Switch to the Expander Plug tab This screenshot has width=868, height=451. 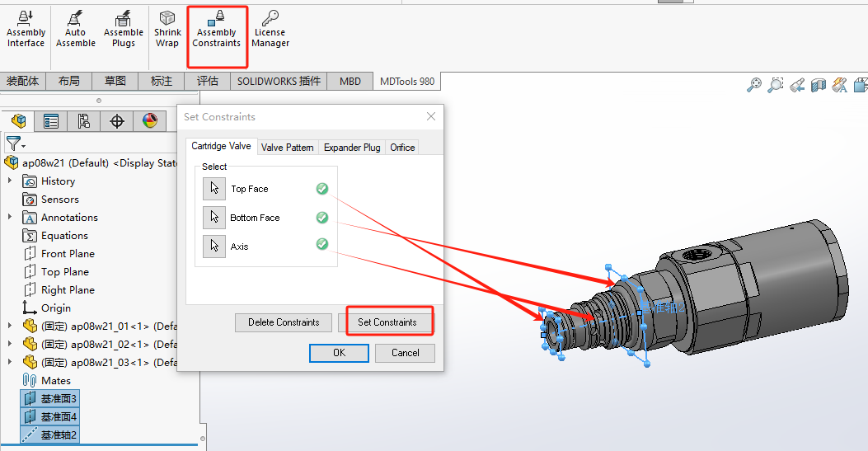click(352, 148)
